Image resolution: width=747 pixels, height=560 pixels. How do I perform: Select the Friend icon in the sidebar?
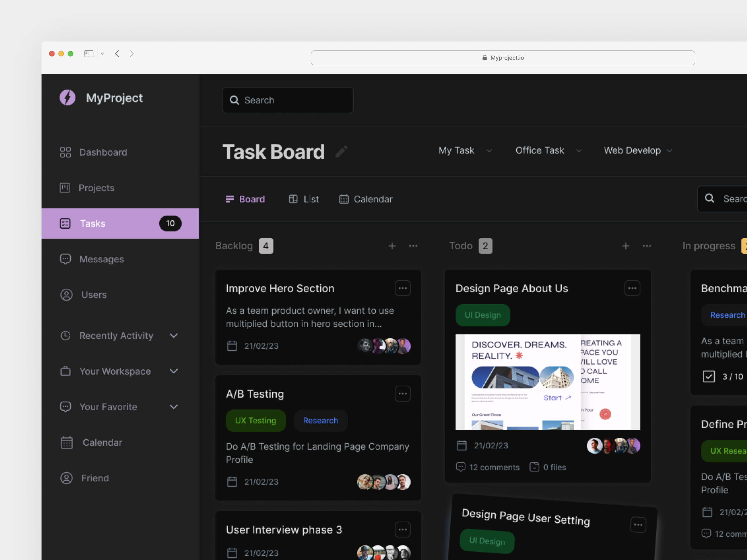coord(66,478)
